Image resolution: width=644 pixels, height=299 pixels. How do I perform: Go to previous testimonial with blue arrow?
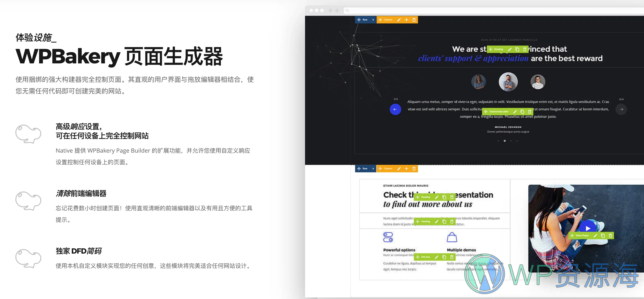point(395,109)
